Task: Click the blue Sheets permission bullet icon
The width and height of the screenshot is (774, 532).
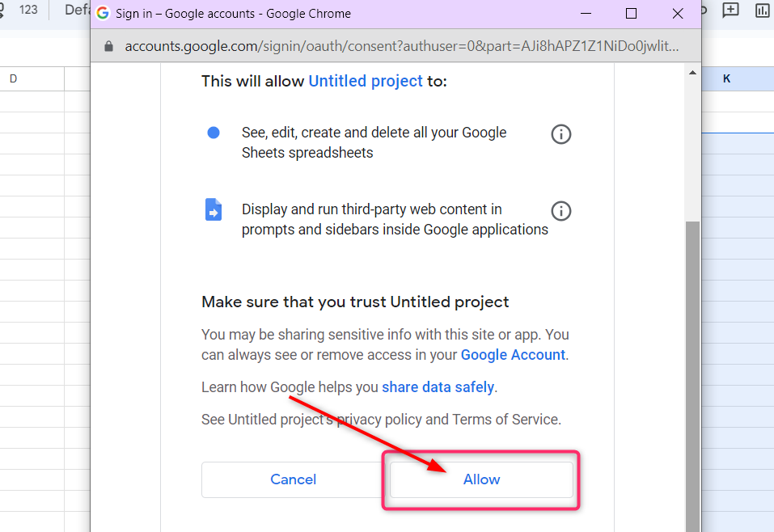Action: [x=214, y=133]
